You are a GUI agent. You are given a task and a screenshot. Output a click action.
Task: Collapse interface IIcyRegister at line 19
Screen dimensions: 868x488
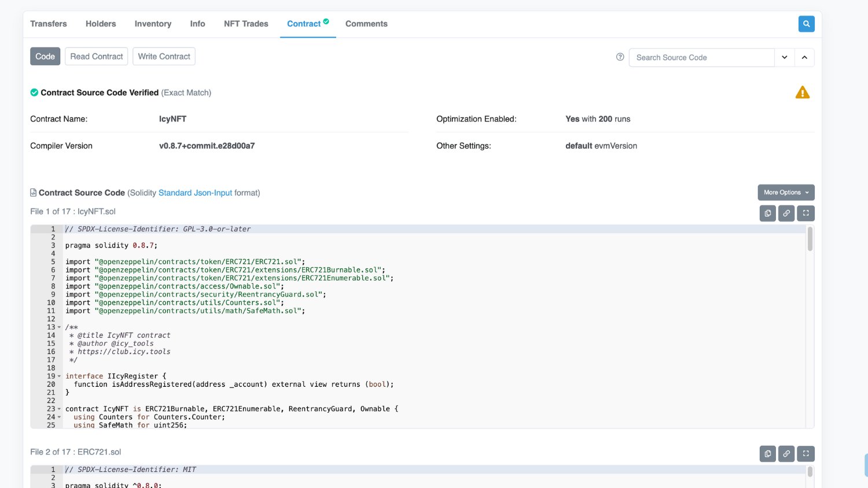click(59, 376)
